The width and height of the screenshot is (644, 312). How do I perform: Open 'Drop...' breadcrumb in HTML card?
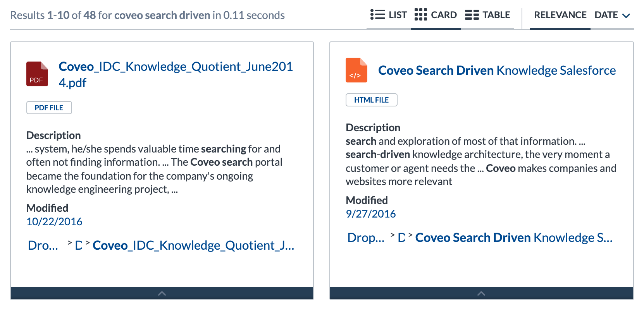coord(366,238)
